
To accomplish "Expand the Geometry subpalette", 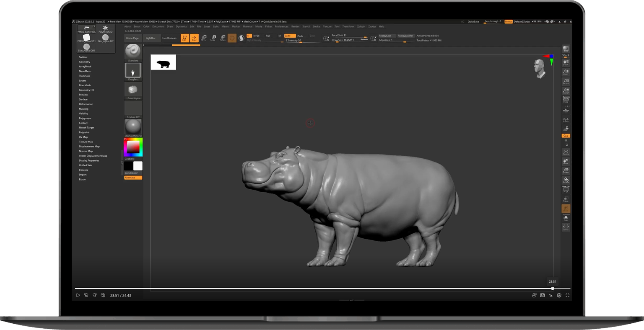I will 84,62.
